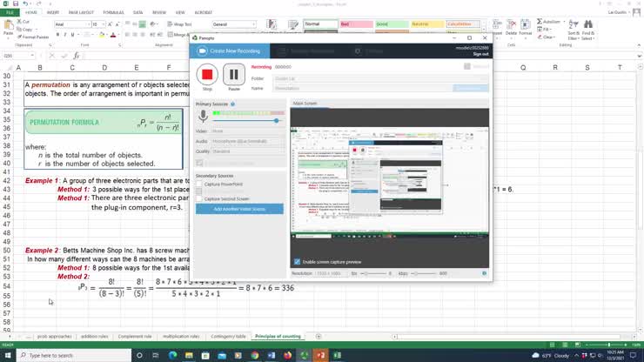Pause the Panopto recording
Viewport: 644px width, 362px height.
click(233, 74)
